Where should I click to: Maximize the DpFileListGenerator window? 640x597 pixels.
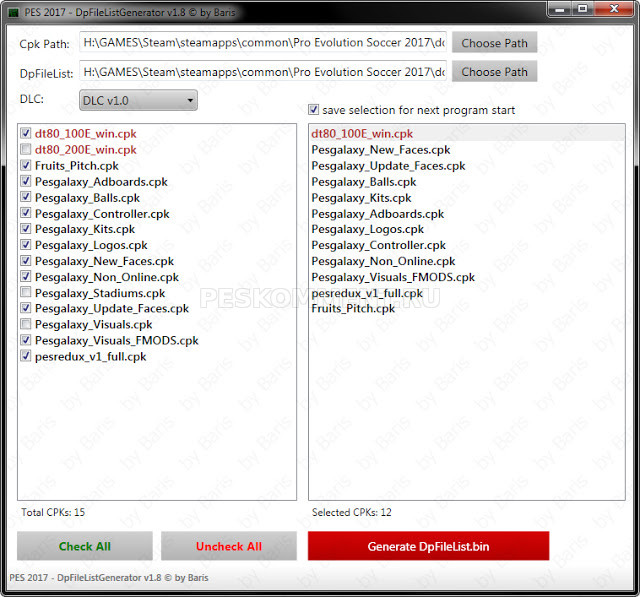582,9
